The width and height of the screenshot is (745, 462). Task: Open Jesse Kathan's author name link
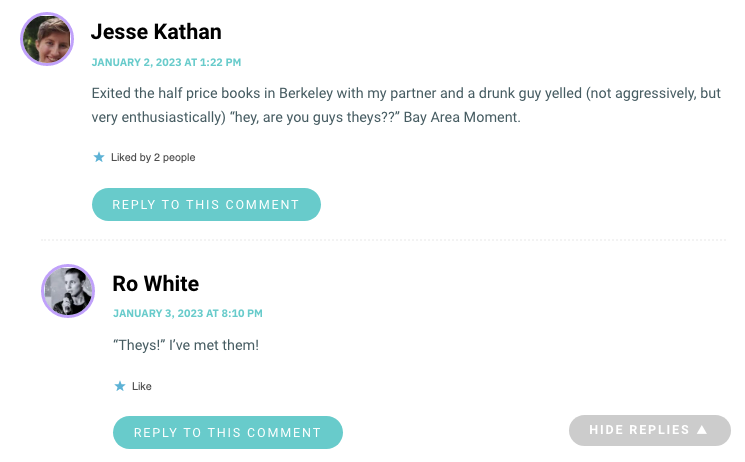click(156, 32)
